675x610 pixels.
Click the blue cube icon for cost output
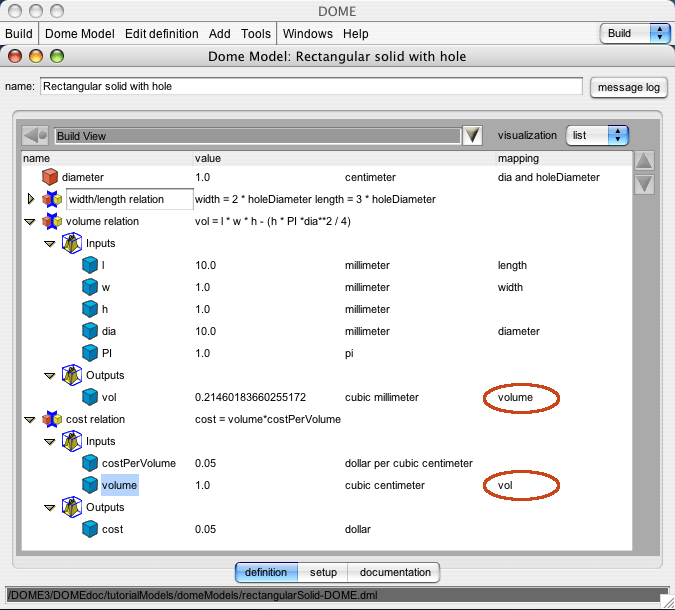pyautogui.click(x=90, y=529)
